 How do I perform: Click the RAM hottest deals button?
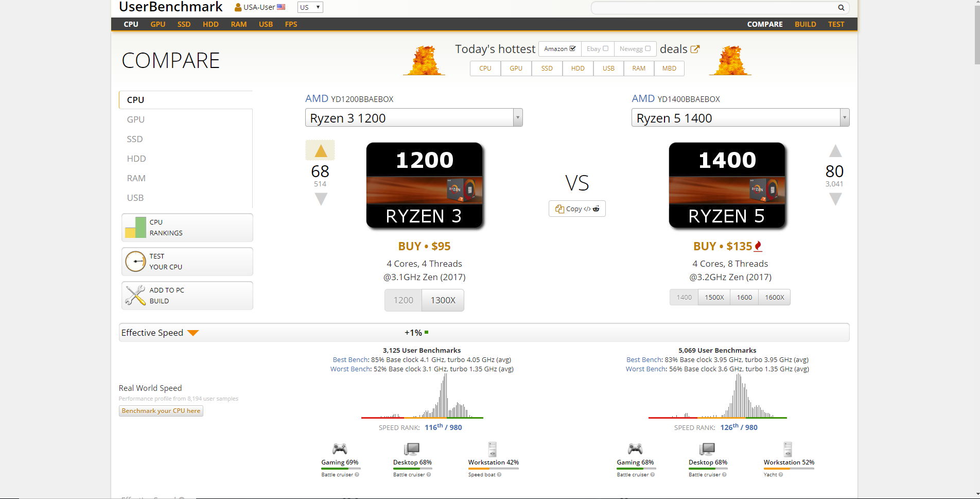(639, 68)
